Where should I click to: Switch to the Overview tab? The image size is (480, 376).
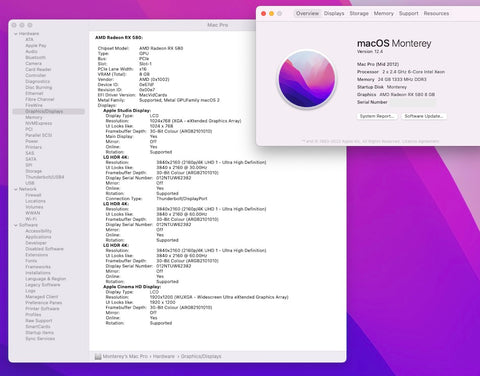(x=307, y=13)
